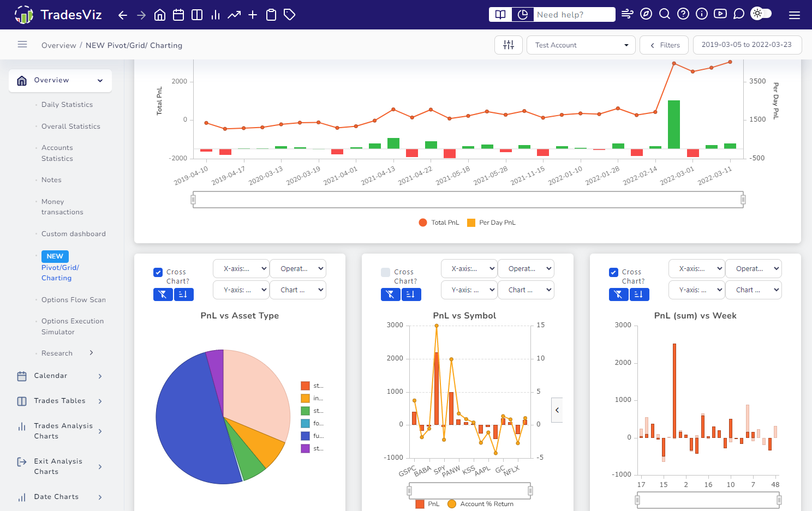Open Exit Analysis Charts sidebar menu

point(60,466)
